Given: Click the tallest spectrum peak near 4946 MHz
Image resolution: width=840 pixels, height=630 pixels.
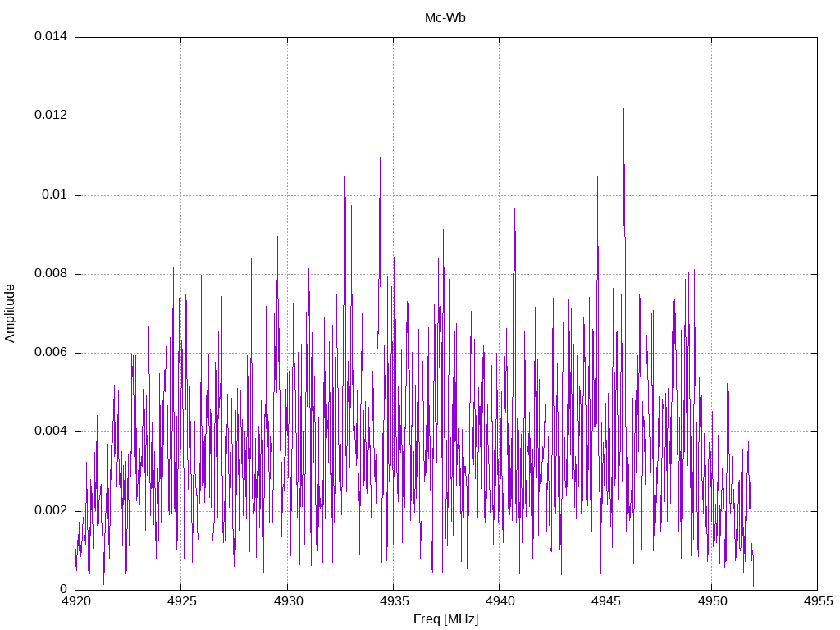Looking at the screenshot, I should pos(623,110).
